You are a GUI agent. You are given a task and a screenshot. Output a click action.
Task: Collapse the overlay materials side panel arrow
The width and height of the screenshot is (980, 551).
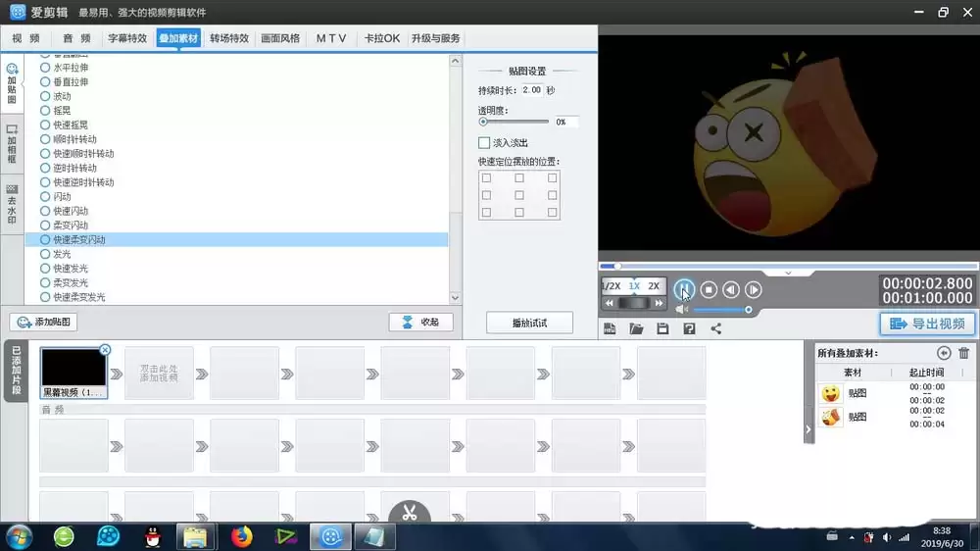coord(808,429)
